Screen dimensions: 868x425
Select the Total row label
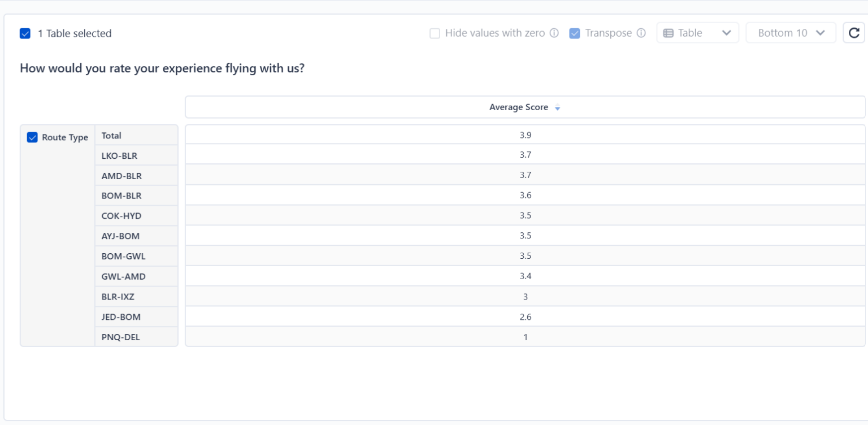(x=111, y=136)
